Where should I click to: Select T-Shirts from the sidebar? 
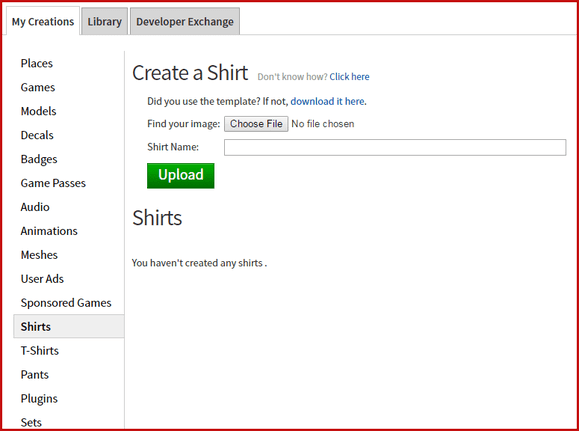40,350
